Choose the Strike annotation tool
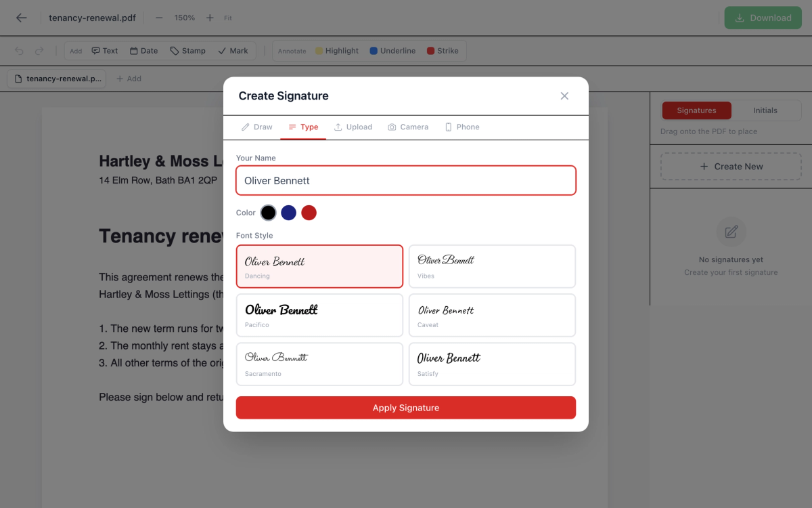This screenshot has height=508, width=812. 443,51
